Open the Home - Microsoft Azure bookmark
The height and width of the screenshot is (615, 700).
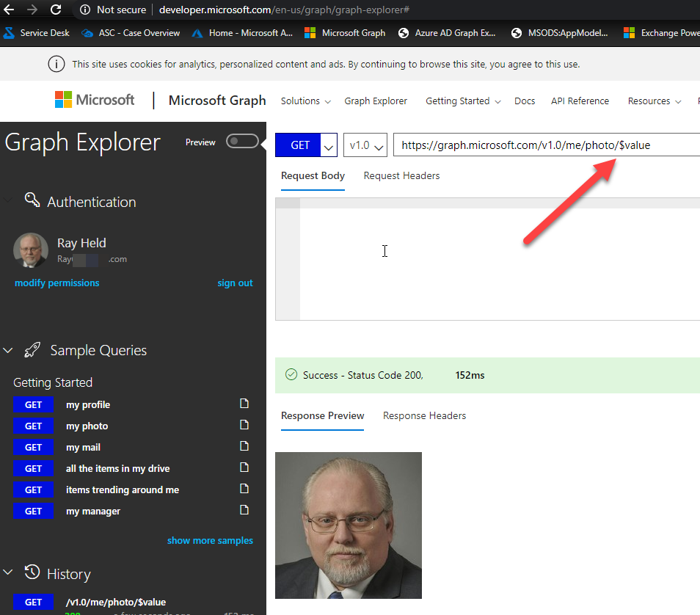click(242, 33)
